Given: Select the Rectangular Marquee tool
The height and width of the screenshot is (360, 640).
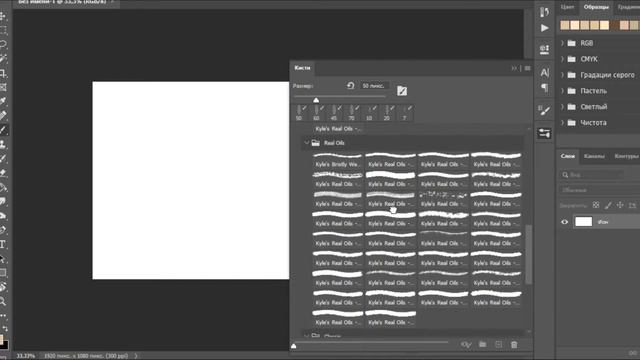Looking at the screenshot, I should coord(3,30).
